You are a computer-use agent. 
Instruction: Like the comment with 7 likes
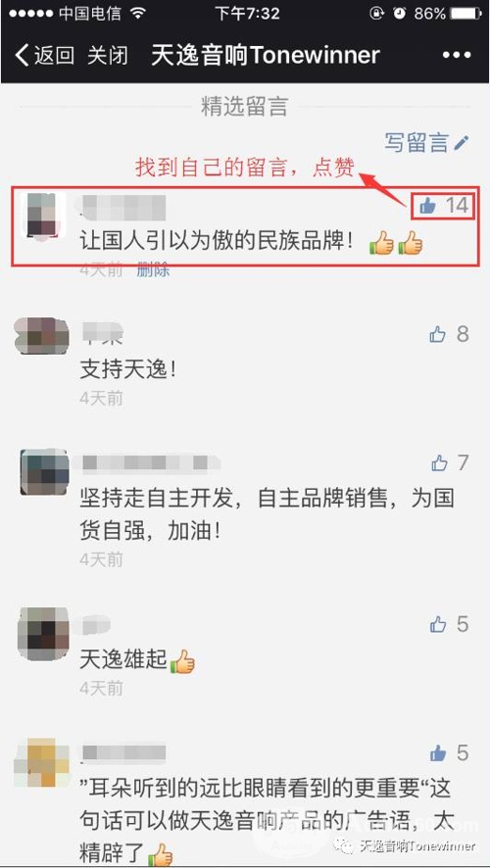click(439, 462)
